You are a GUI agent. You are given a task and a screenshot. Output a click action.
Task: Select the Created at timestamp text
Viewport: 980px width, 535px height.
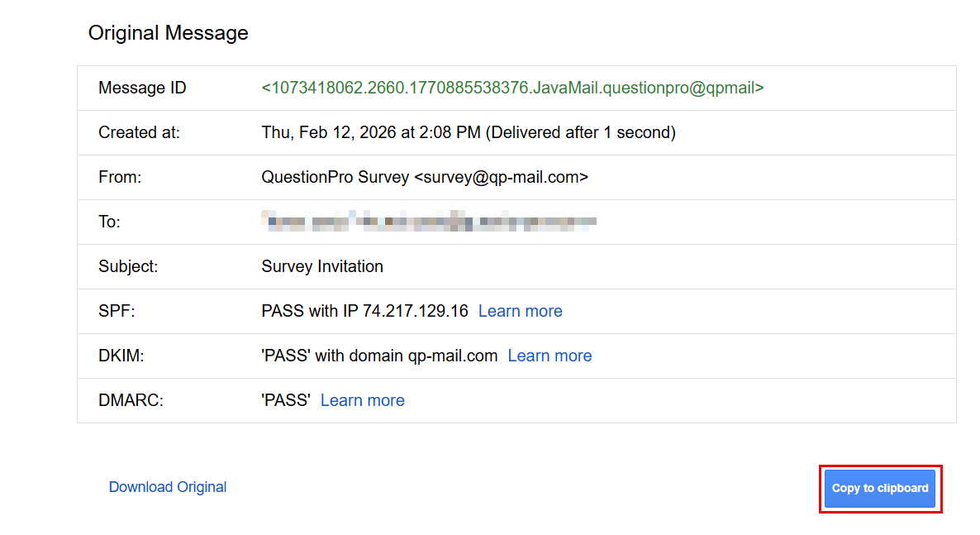469,132
